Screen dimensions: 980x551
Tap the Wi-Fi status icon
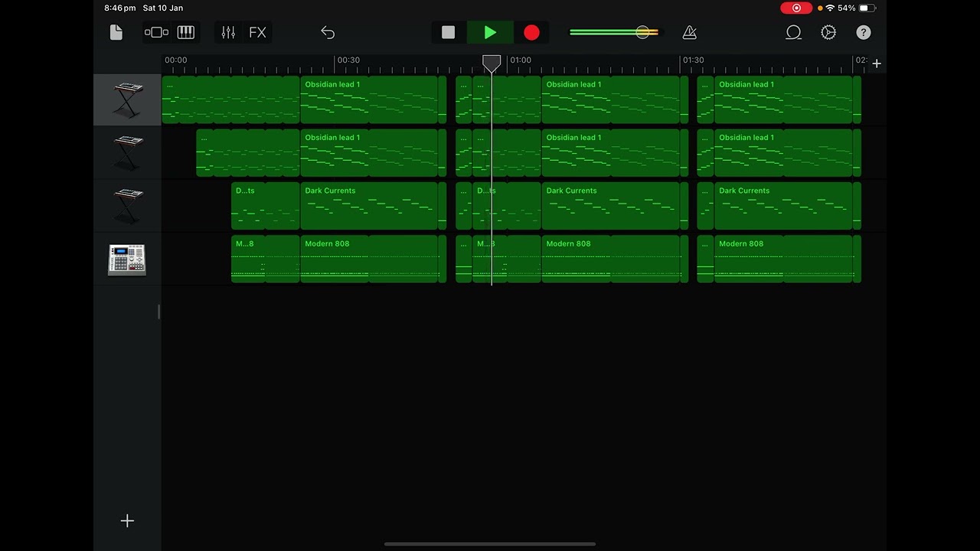830,8
